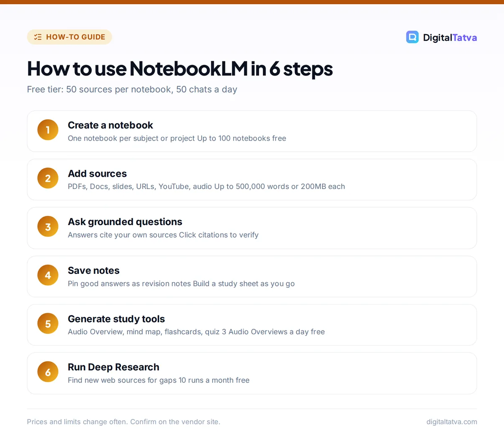This screenshot has width=504, height=446.
Task: Click the HOW-TO GUIDE badge label
Action: pyautogui.click(x=76, y=37)
